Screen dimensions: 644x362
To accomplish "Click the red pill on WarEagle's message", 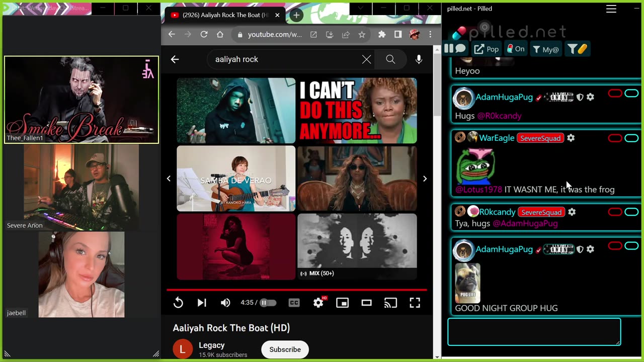I will click(x=615, y=138).
